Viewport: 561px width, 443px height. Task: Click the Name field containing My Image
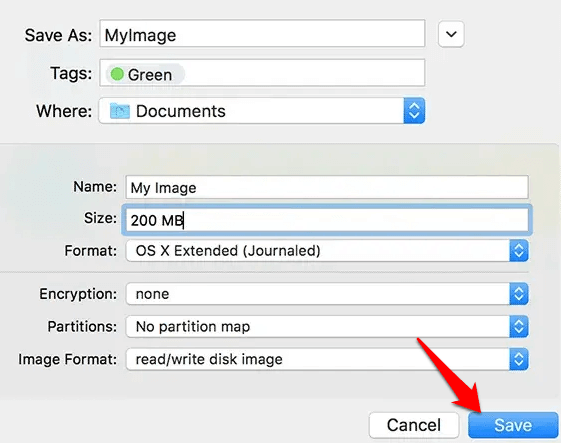[x=327, y=187]
